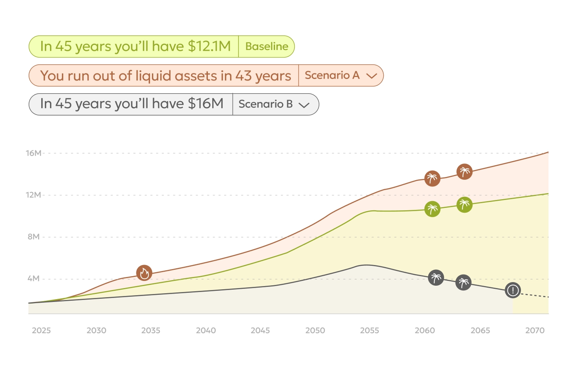Expand the Scenario B chevron
The width and height of the screenshot is (588, 369).
[304, 105]
